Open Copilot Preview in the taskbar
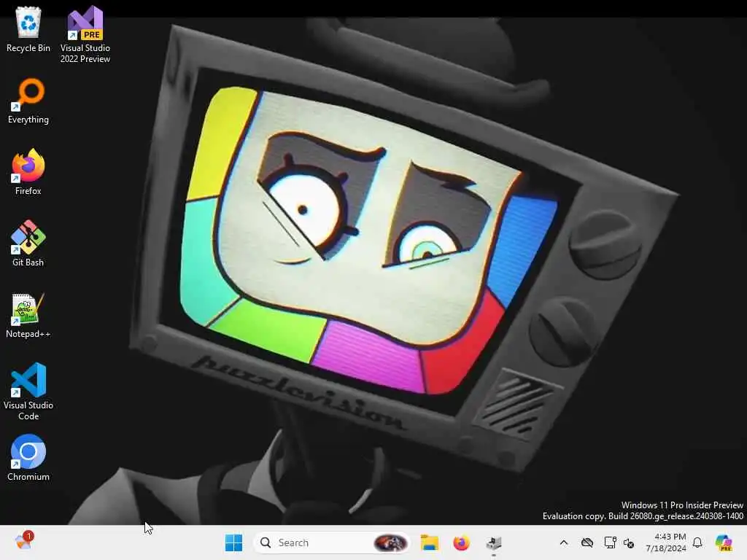 [724, 542]
